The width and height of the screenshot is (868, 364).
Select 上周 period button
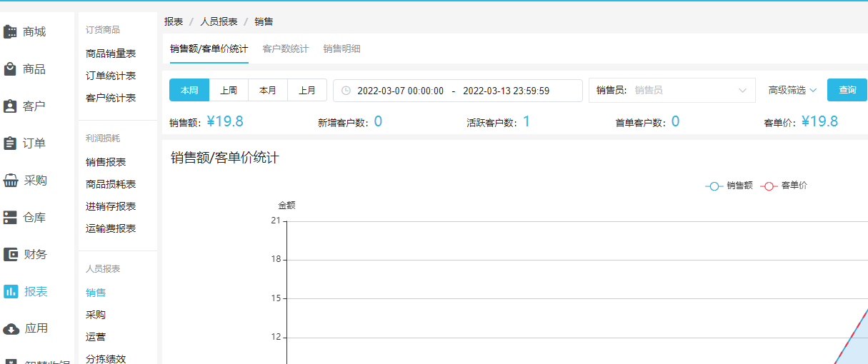click(229, 90)
